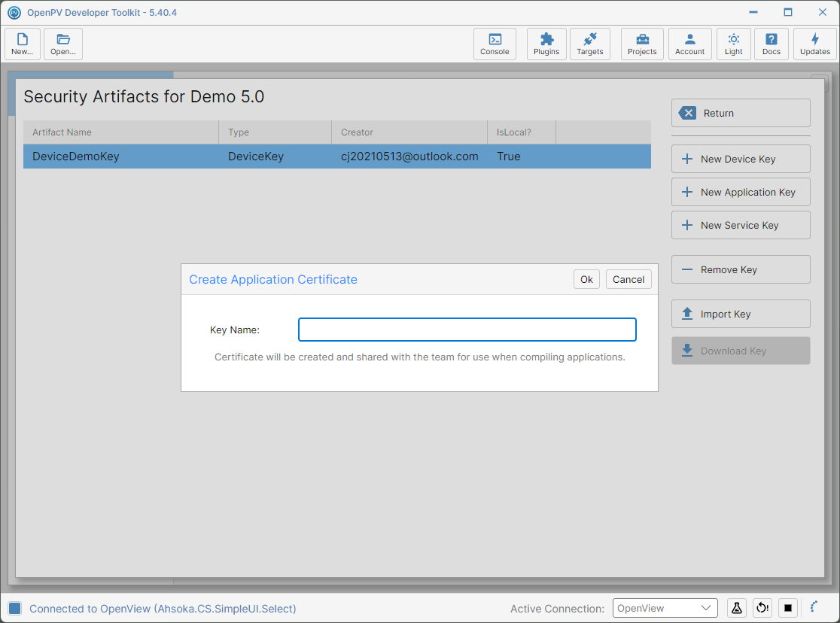The height and width of the screenshot is (623, 840).
Task: Open the Projects toolbar item
Action: [x=642, y=44]
